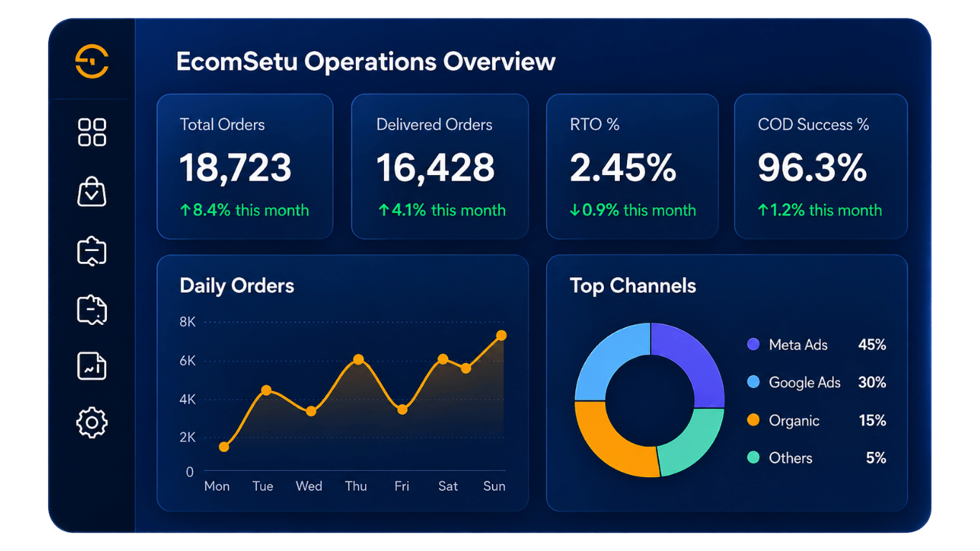Click the 6K axis label

pyautogui.click(x=188, y=361)
